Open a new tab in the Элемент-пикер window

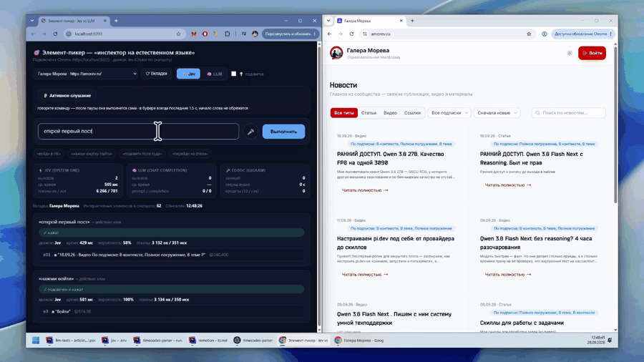[x=116, y=21]
